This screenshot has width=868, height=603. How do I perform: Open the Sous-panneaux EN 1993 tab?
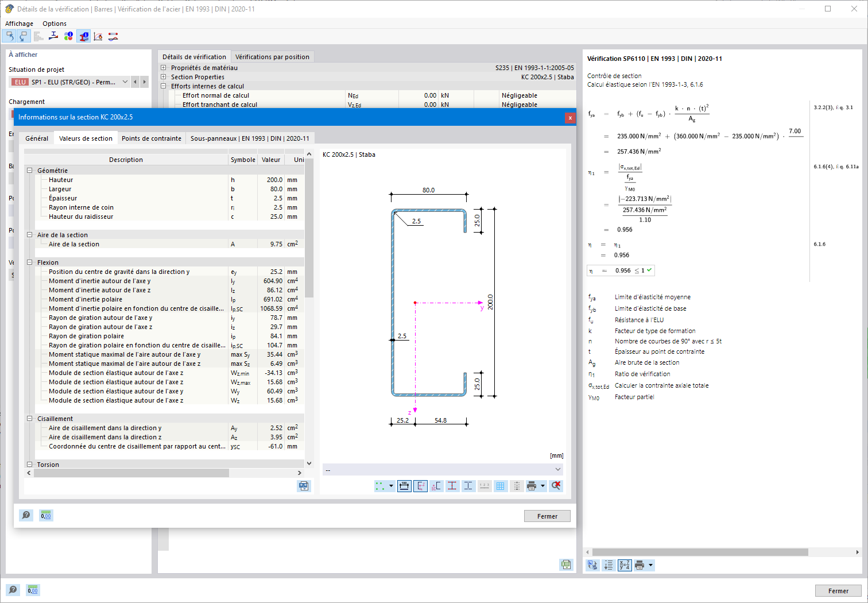point(250,138)
